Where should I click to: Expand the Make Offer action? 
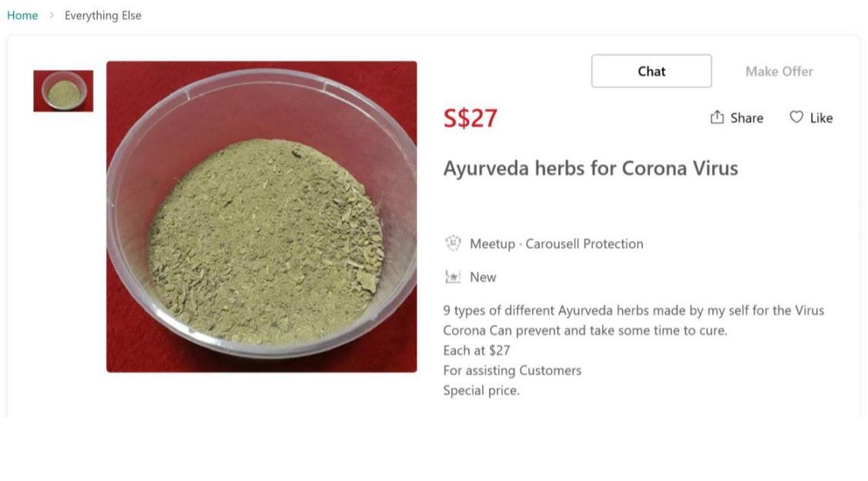(778, 71)
